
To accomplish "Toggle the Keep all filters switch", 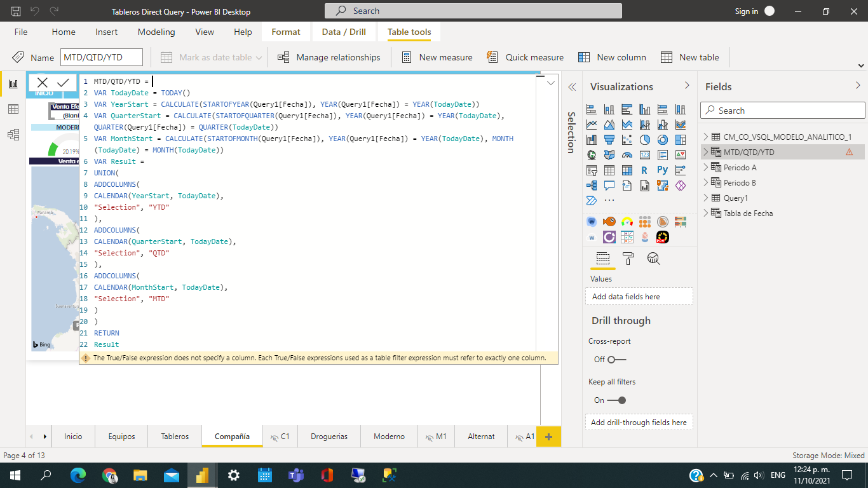I will (x=616, y=400).
